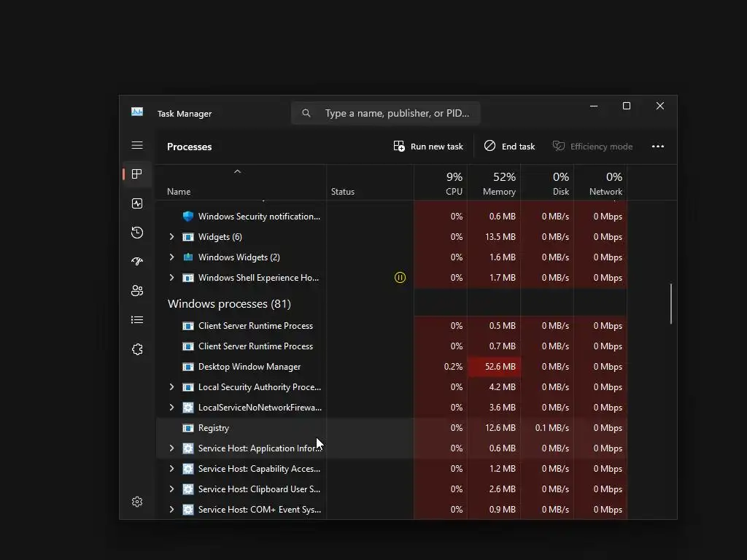Open the Startup apps sidebar page
747x560 pixels.
(137, 262)
